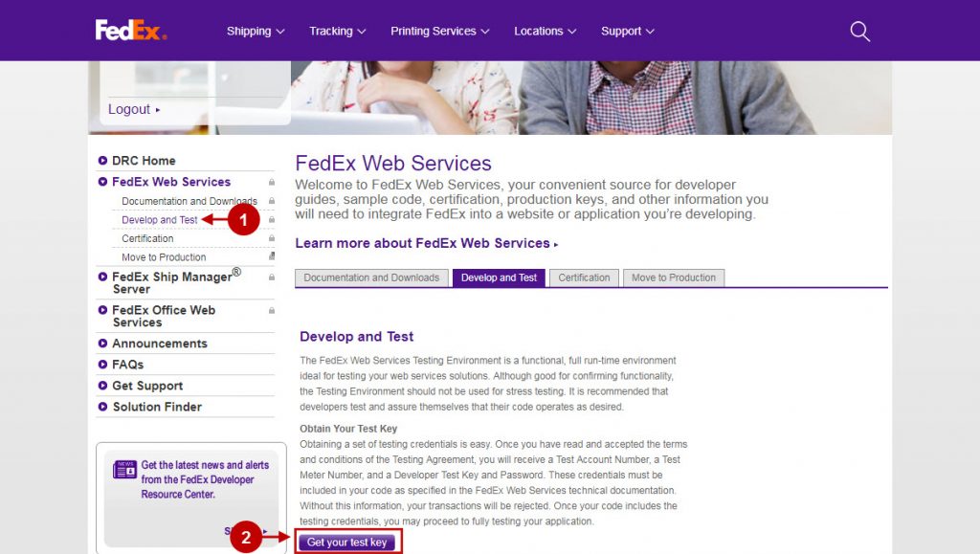Open the search magnifier icon

coord(860,32)
